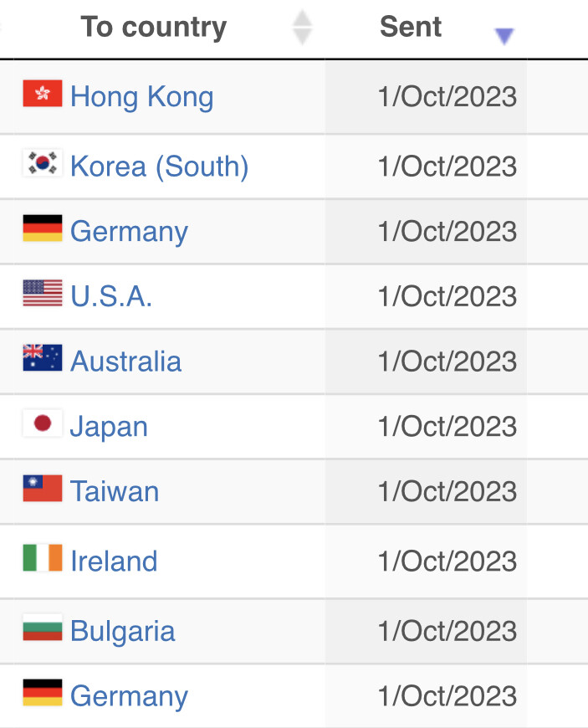Click the Hong Kong flag icon
588x728 pixels.
42,94
